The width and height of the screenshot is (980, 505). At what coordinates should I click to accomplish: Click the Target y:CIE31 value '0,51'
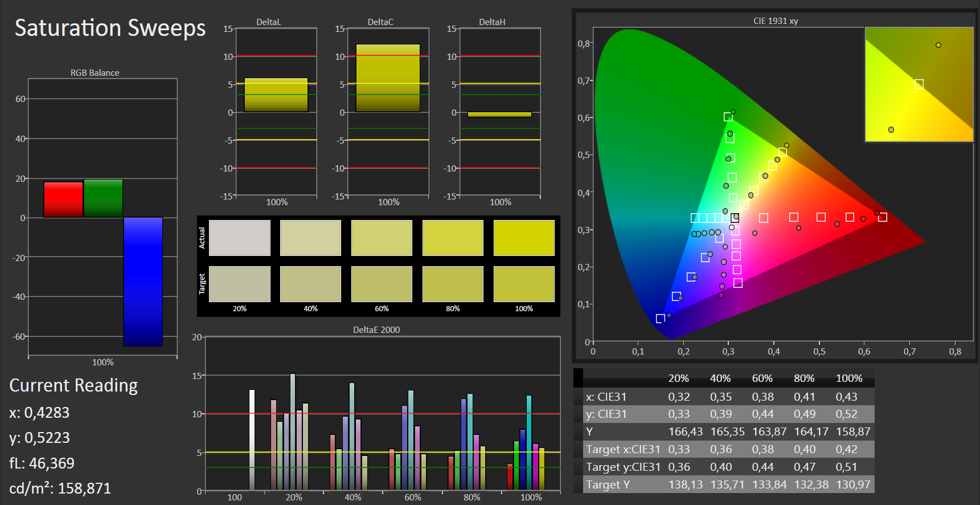point(846,467)
